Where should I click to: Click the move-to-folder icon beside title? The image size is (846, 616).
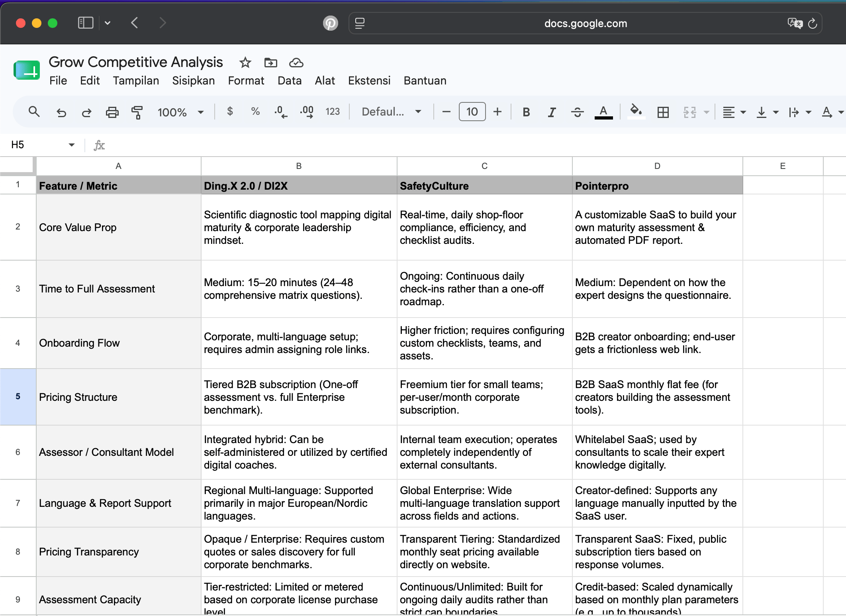[270, 63]
